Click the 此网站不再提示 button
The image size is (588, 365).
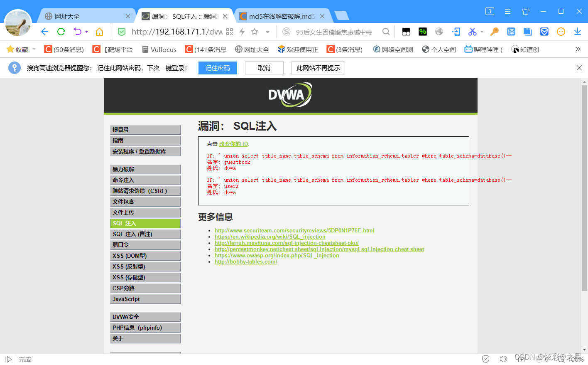318,68
